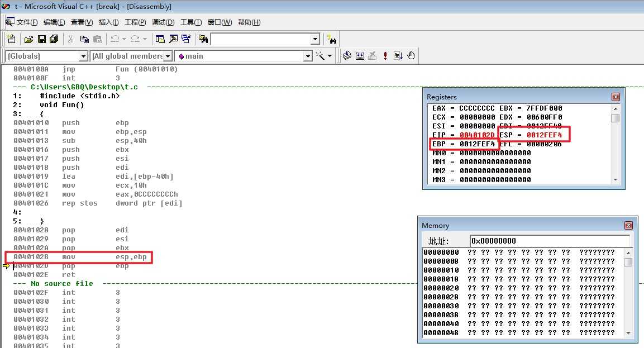644x348 pixels.
Task: Toggle the Output window icon
Action: coord(173,39)
